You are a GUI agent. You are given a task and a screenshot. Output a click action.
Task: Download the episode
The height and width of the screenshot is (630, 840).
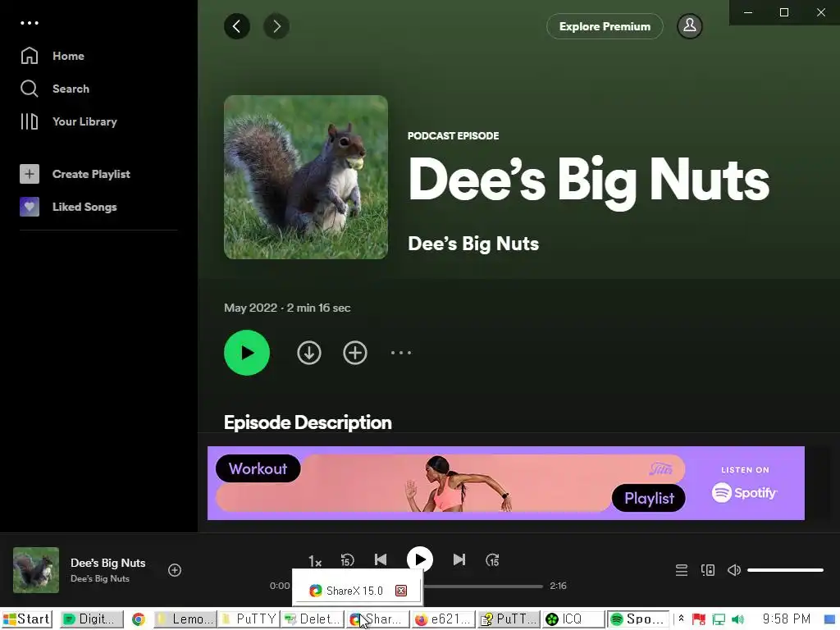pyautogui.click(x=309, y=353)
